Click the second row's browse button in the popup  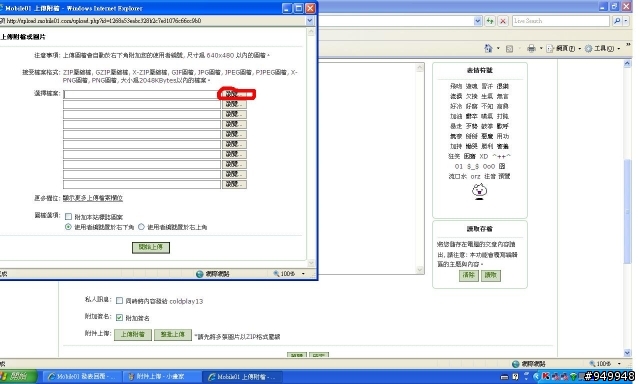point(234,104)
